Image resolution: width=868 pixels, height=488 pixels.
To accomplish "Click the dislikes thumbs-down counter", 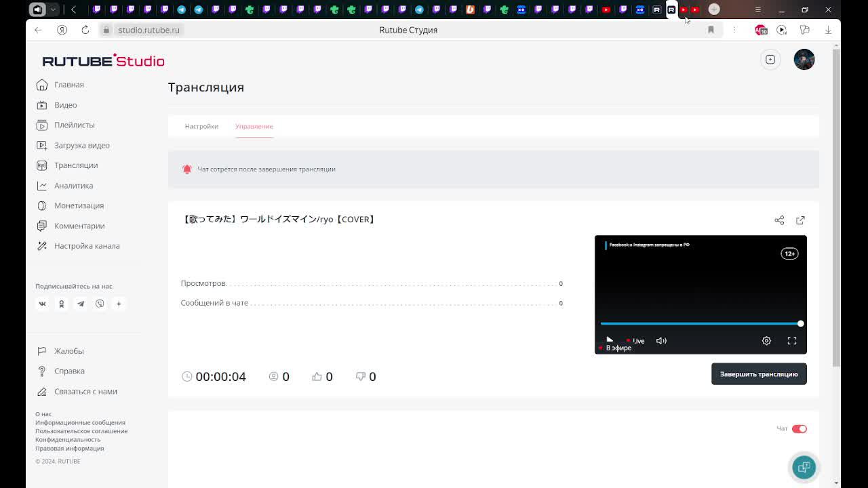I will (366, 376).
